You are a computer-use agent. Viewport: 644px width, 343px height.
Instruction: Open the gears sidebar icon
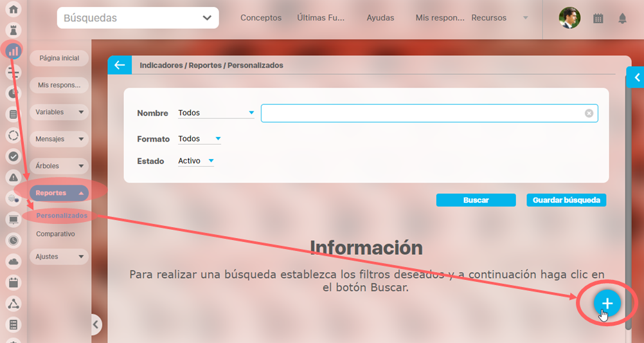[13, 199]
